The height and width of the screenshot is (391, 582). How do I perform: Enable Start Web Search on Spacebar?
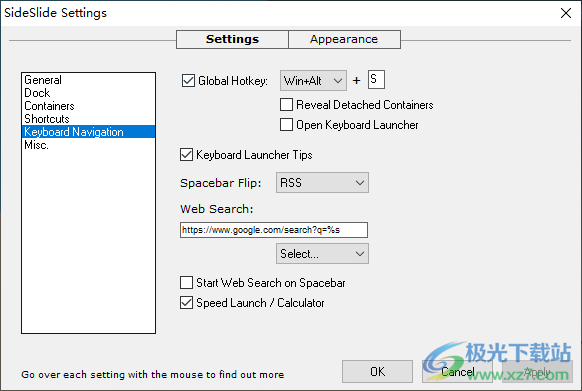(186, 283)
